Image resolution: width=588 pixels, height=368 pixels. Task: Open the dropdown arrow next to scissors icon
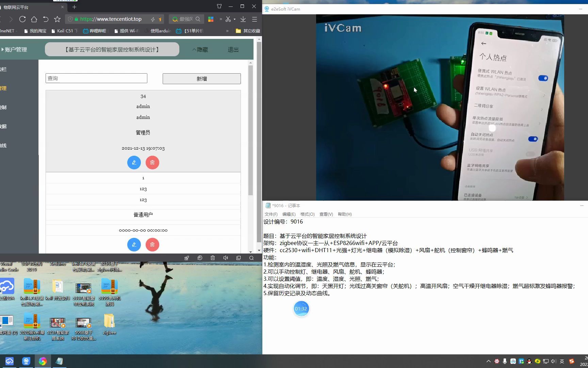(234, 19)
